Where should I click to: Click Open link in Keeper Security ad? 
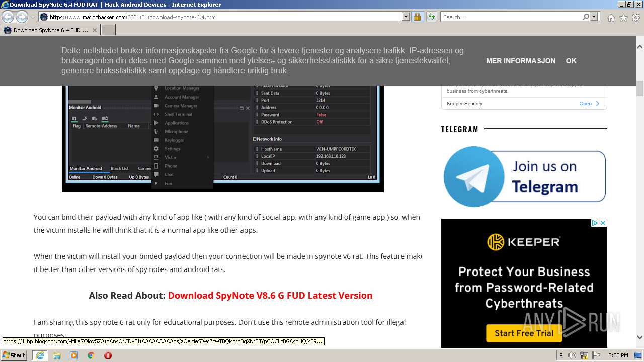[x=589, y=104]
